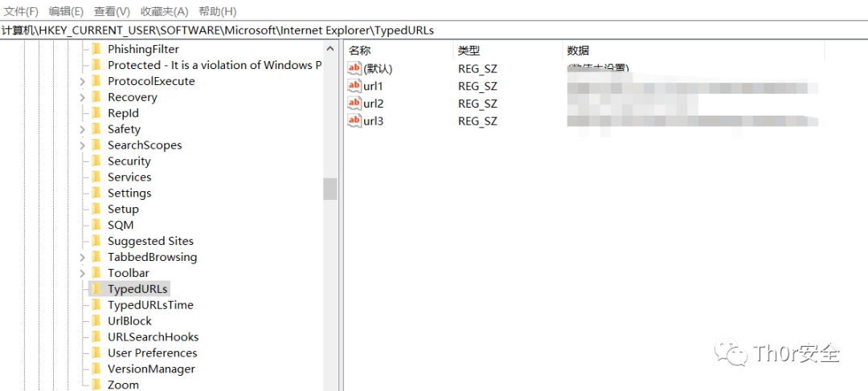Screen dimensions: 868x391
Task: Select the Services key
Action: [129, 177]
